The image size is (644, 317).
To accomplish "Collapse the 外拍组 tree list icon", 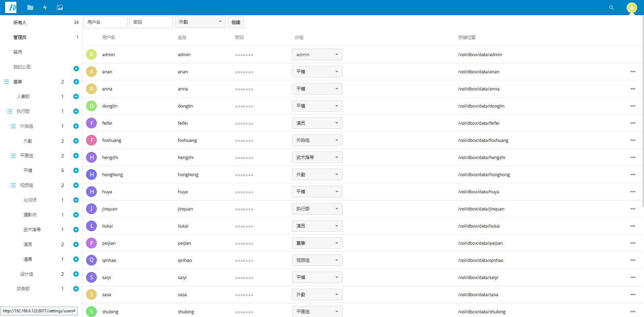I will [x=13, y=126].
